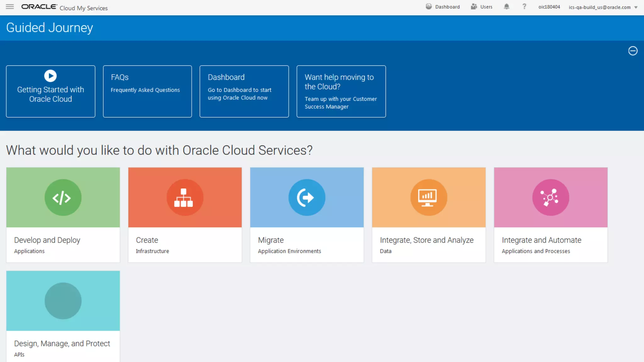Click the notification bell icon
This screenshot has height=362, width=644.
[x=506, y=7]
